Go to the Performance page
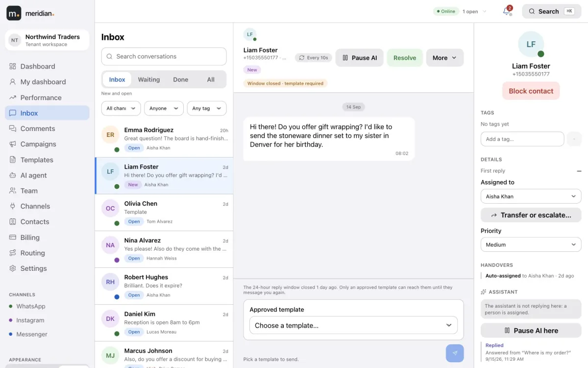Image resolution: width=588 pixels, height=368 pixels. pos(47,98)
